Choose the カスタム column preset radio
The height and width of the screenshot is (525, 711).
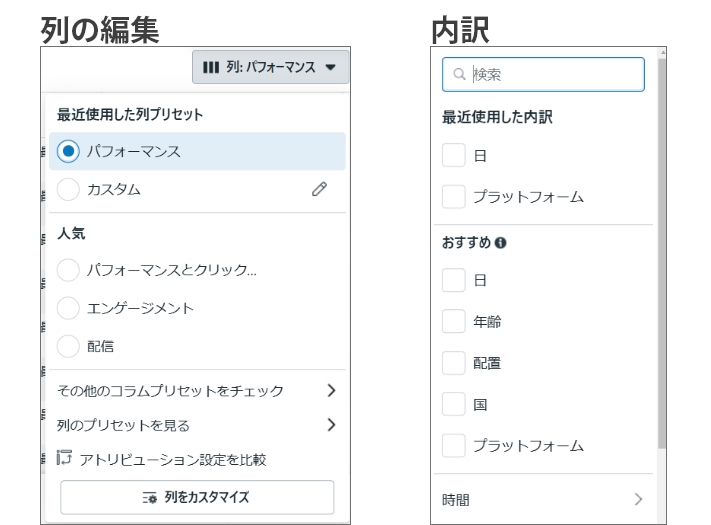tap(68, 189)
